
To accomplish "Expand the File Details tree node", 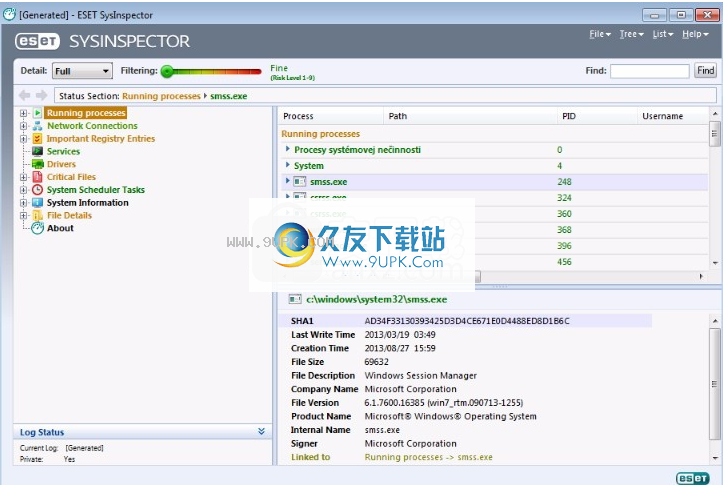I will 23,215.
